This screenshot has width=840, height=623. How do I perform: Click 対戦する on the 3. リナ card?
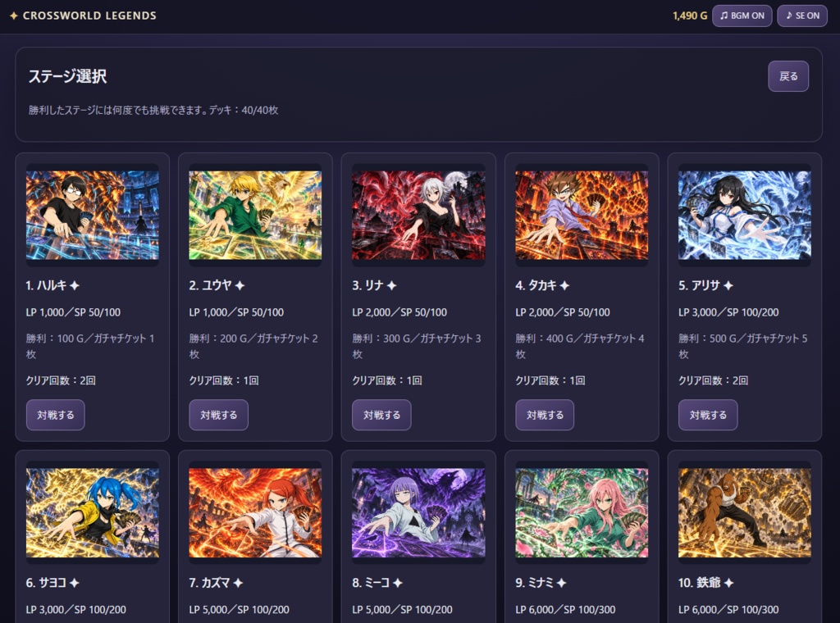click(x=381, y=415)
